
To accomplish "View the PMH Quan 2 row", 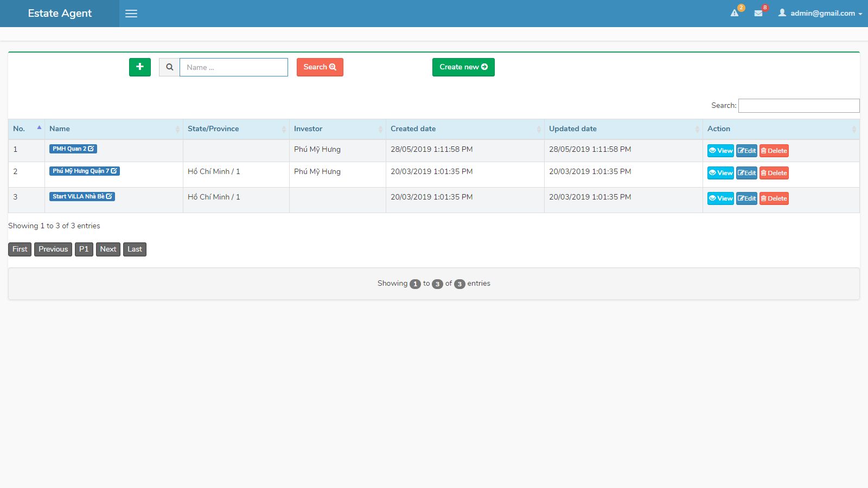I will click(x=720, y=151).
